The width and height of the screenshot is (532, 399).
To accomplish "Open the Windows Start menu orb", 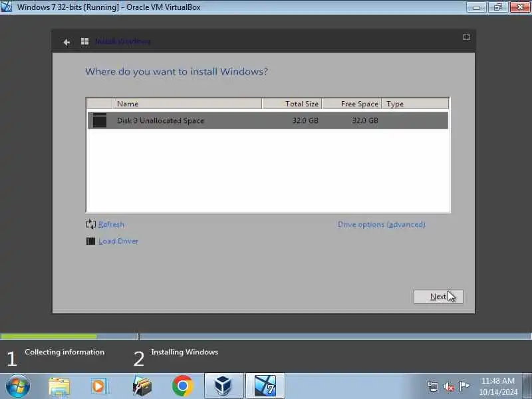I will [x=18, y=386].
